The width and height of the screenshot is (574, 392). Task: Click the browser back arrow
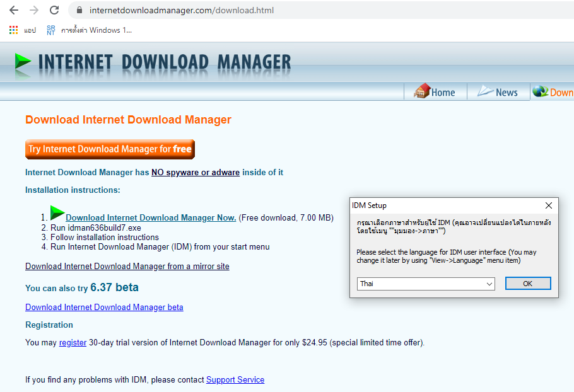pyautogui.click(x=13, y=10)
